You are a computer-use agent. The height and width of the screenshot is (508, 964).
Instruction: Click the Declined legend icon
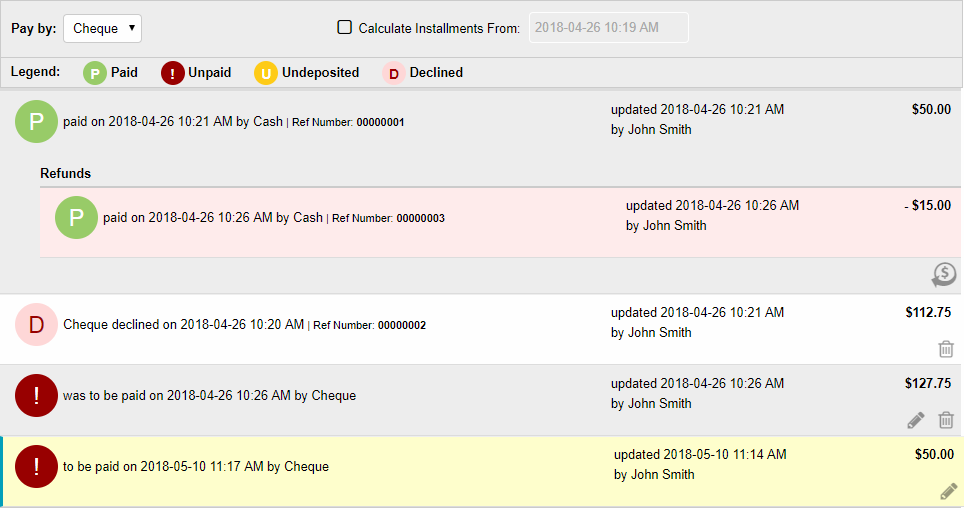tap(393, 73)
